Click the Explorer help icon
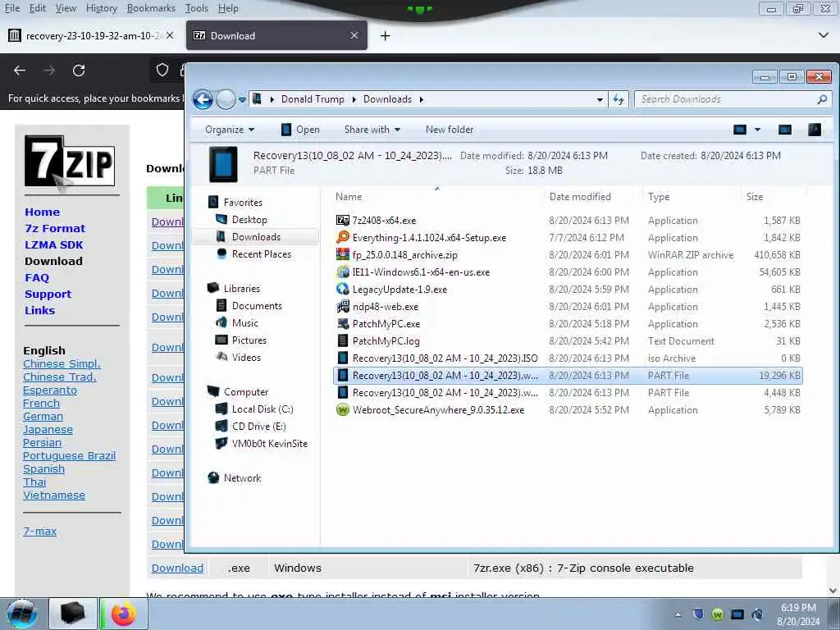 (815, 130)
